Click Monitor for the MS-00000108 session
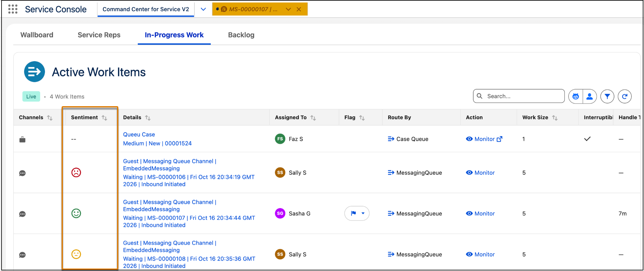Viewport: 644px width, 271px height. click(480, 254)
